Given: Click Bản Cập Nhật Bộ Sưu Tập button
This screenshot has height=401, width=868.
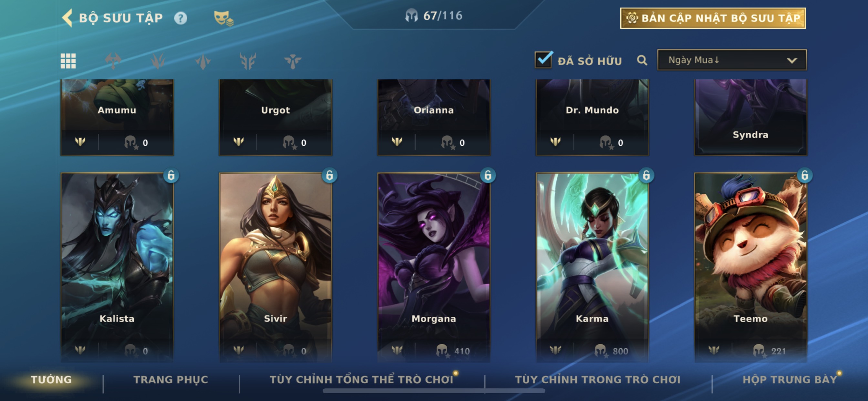Looking at the screenshot, I should coord(713,18).
